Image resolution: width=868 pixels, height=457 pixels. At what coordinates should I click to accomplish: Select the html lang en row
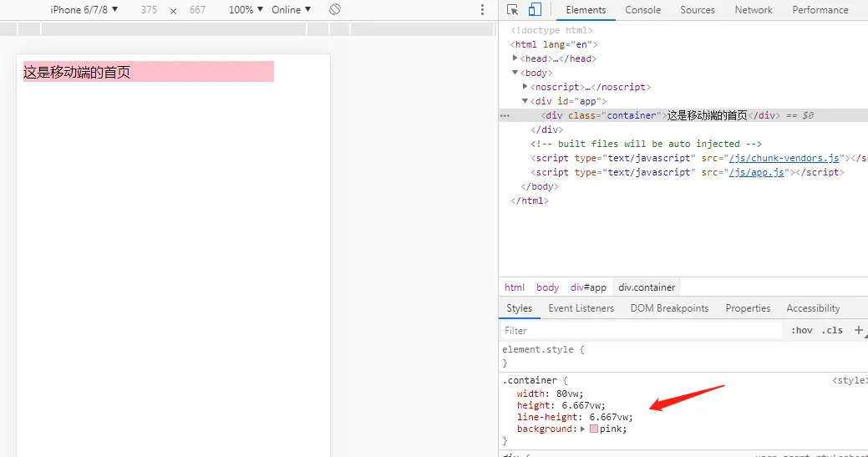point(554,44)
